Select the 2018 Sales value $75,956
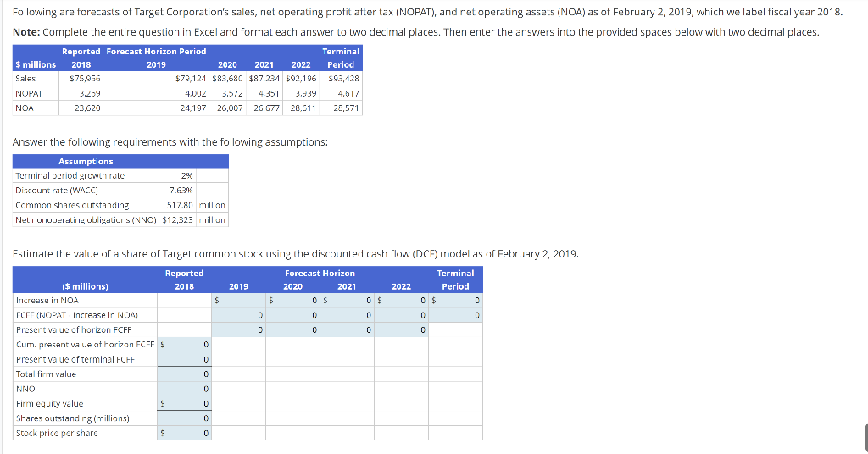868x454 pixels. click(x=85, y=79)
